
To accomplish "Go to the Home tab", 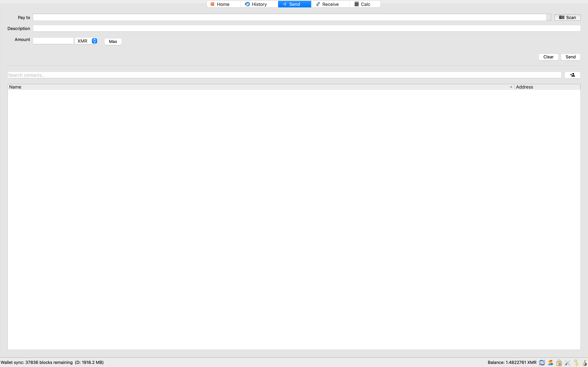I will point(223,4).
